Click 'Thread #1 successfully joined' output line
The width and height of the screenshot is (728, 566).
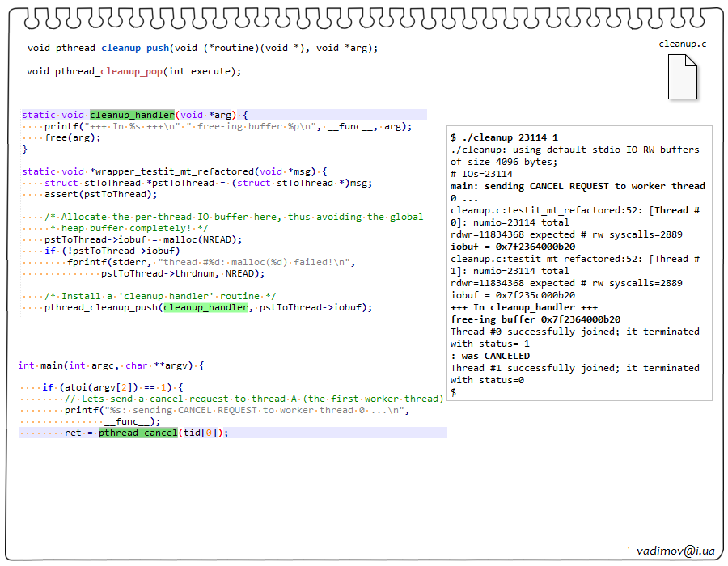(574, 368)
